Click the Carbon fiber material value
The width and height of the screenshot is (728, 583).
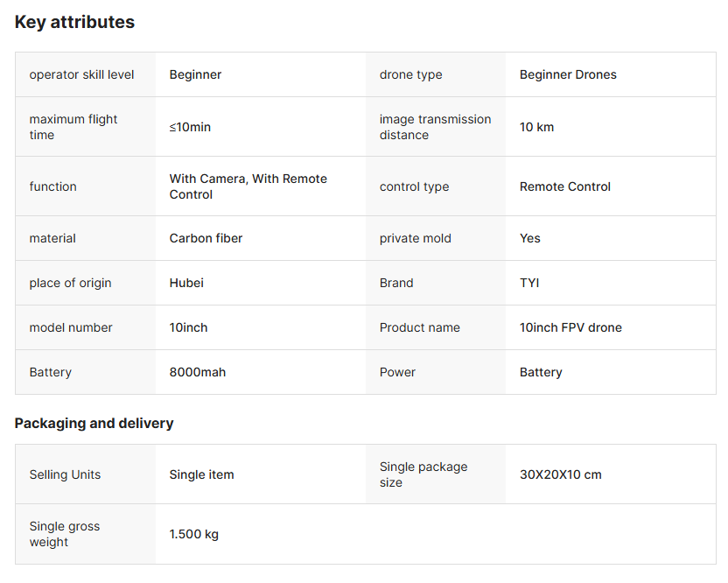click(206, 238)
